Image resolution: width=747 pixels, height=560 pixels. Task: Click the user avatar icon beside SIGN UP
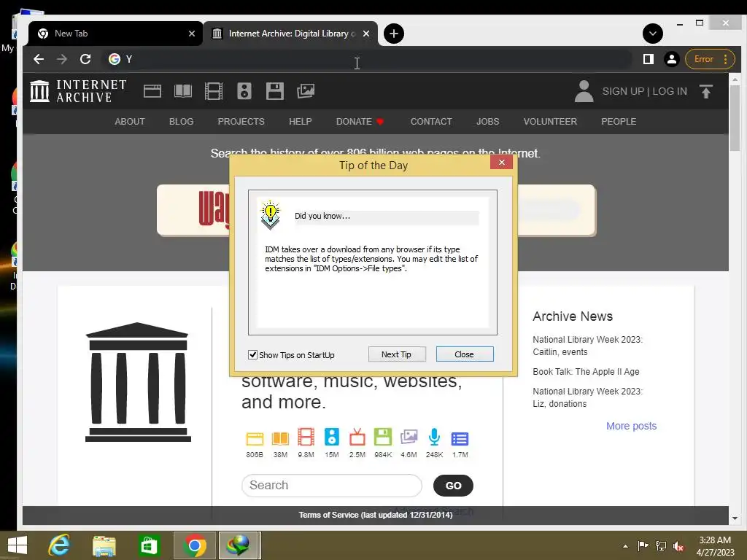(584, 91)
